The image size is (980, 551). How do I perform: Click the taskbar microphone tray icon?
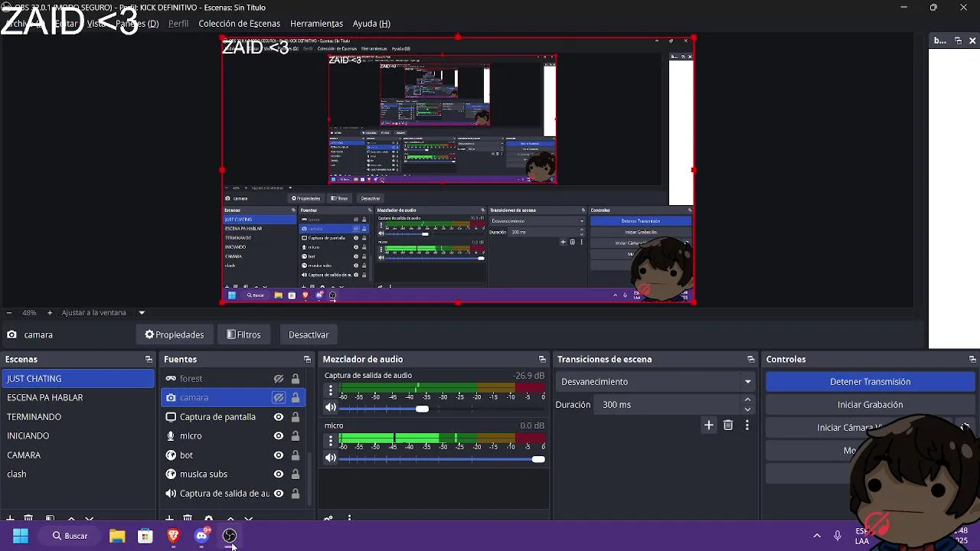[838, 536]
